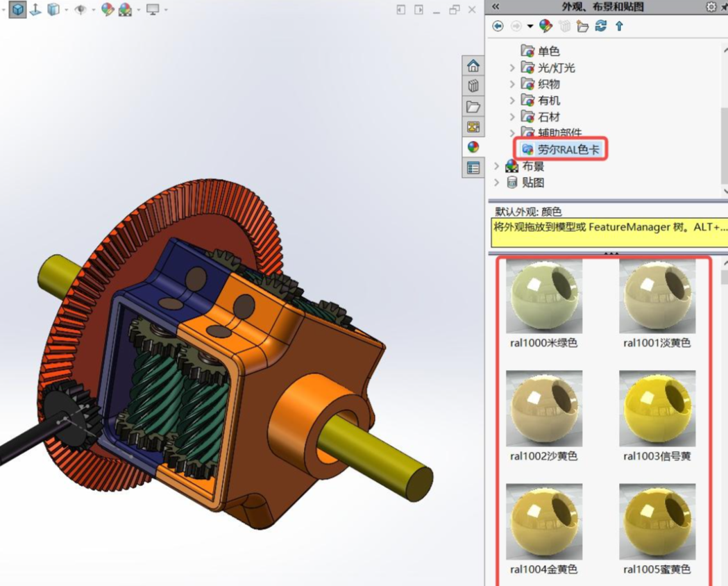Open the Custom Properties tab icon
728x586 pixels.
[x=473, y=167]
